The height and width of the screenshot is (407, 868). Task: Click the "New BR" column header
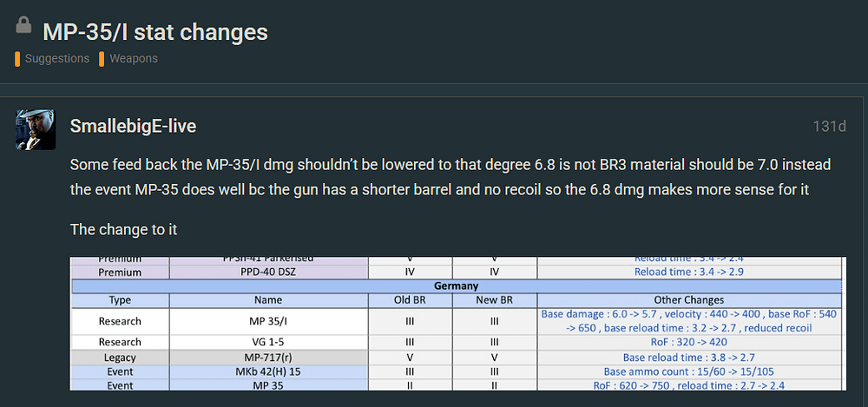[x=493, y=300]
